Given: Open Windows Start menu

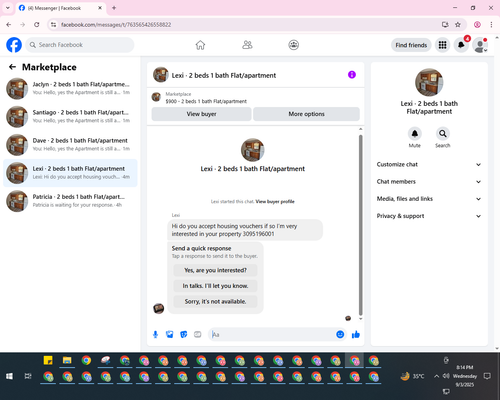Looking at the screenshot, I should point(9,376).
